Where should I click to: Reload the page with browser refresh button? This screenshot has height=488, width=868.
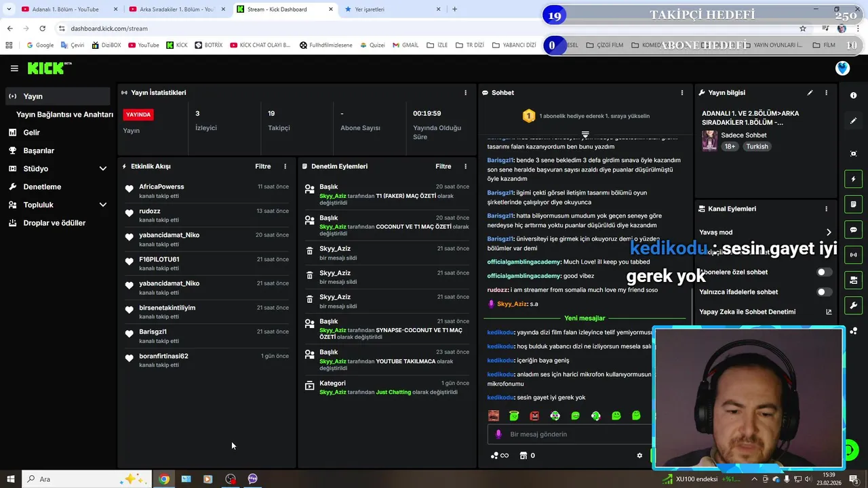(x=43, y=28)
